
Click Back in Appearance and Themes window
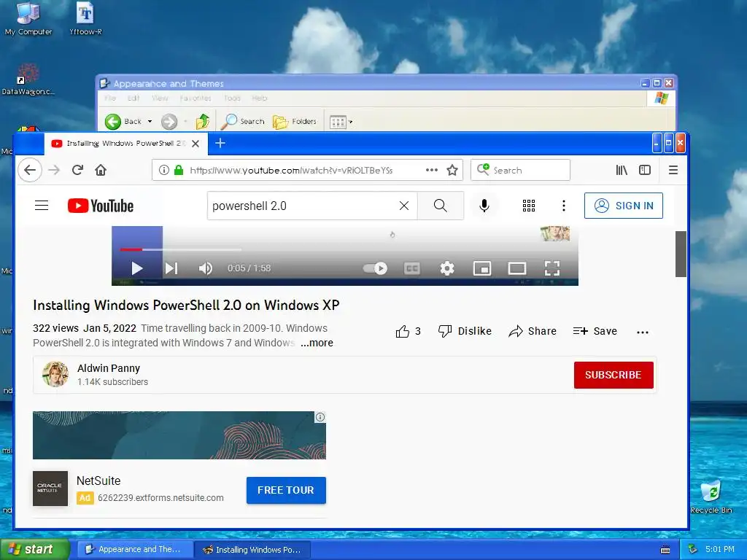(x=124, y=122)
